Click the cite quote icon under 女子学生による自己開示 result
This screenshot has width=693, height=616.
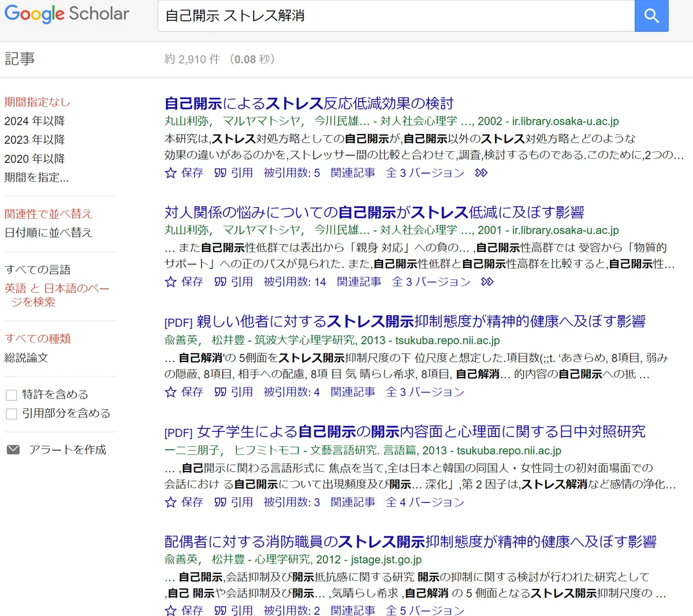pyautogui.click(x=220, y=502)
